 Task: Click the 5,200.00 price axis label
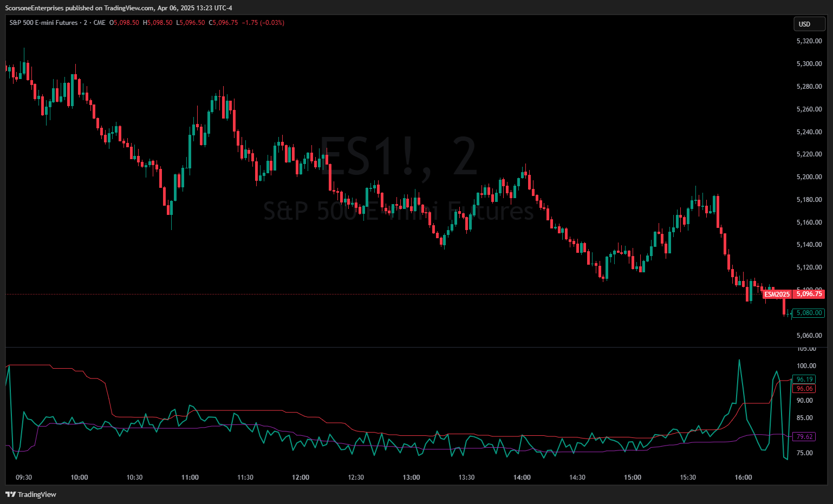pyautogui.click(x=809, y=177)
